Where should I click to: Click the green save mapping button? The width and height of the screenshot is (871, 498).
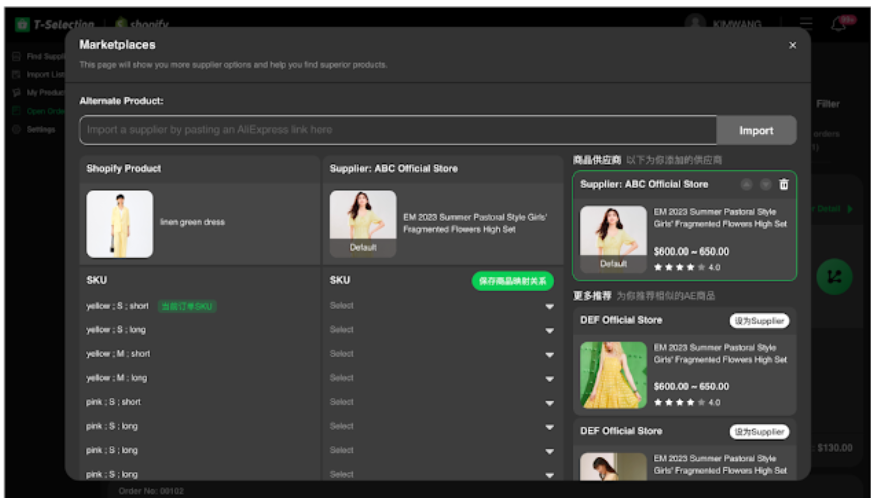click(x=512, y=281)
